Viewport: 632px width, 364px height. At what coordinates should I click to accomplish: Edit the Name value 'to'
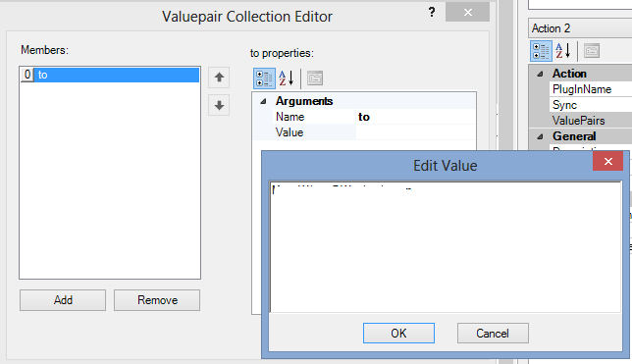415,117
